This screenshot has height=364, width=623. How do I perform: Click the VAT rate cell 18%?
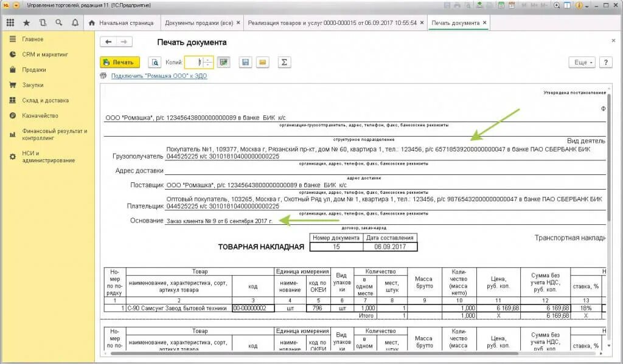click(x=586, y=308)
